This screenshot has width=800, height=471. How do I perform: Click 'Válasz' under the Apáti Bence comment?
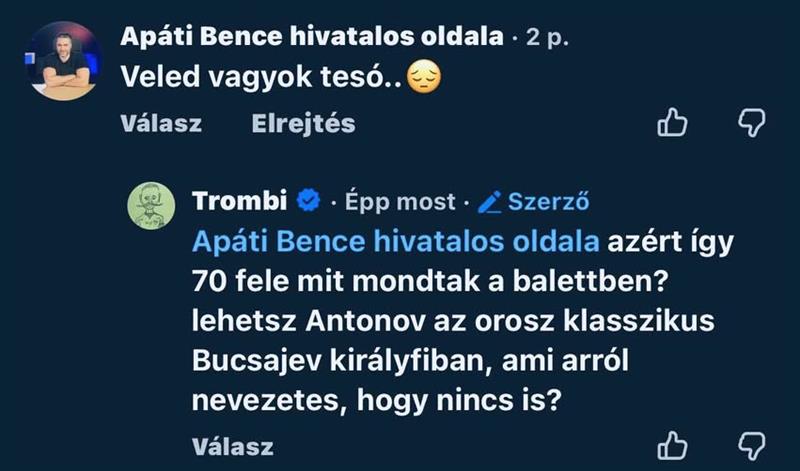tap(161, 124)
